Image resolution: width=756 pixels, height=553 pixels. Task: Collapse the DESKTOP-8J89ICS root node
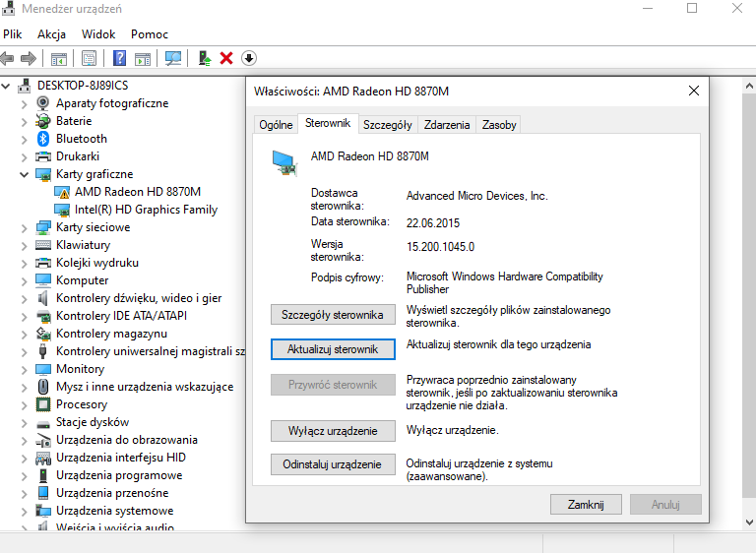tap(5, 86)
